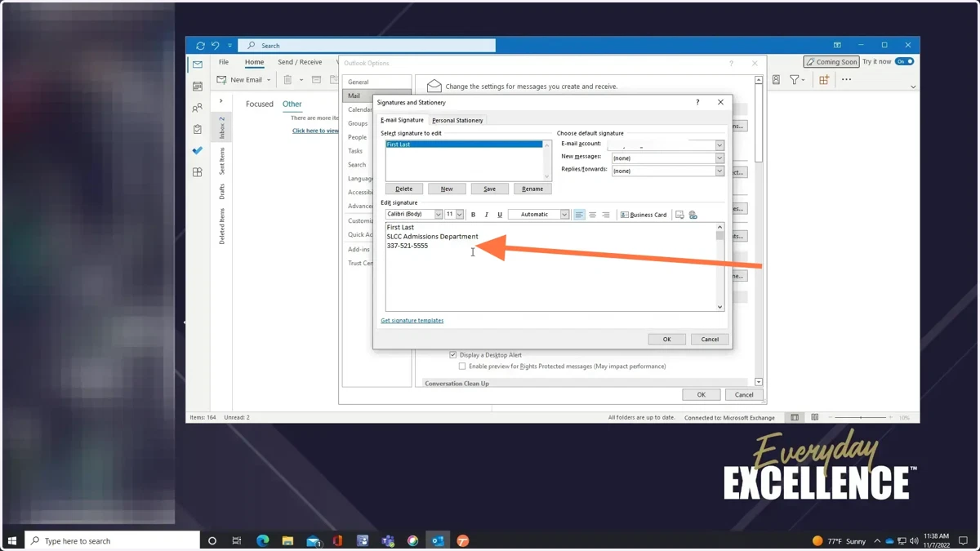Click the Rename signature button
The image size is (980, 551).
pos(532,189)
